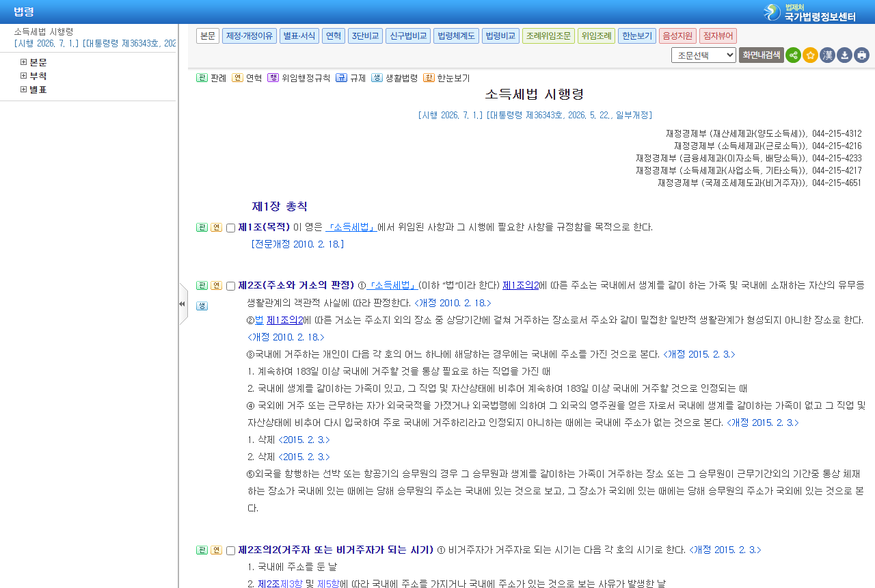Switch to the 3단비교 tab
Image resolution: width=875 pixels, height=588 pixels.
pyautogui.click(x=366, y=36)
